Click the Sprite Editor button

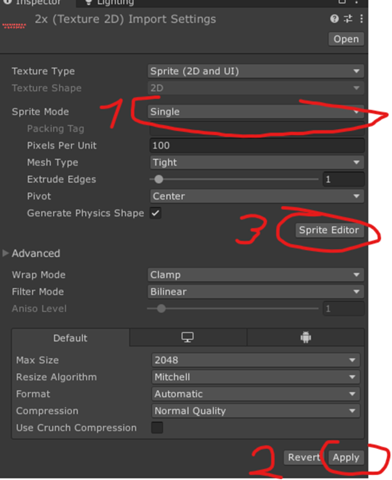click(329, 230)
